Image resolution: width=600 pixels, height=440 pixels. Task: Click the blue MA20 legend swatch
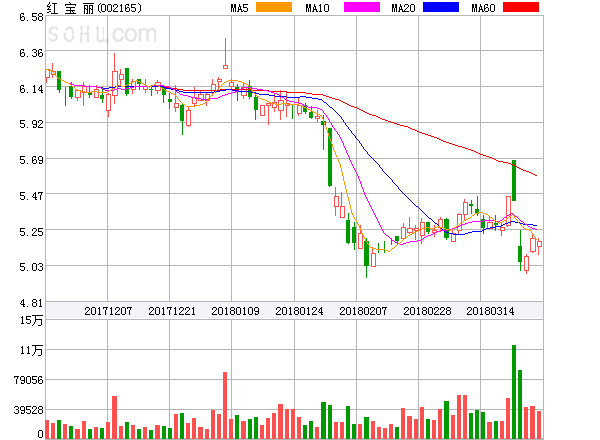click(x=440, y=8)
